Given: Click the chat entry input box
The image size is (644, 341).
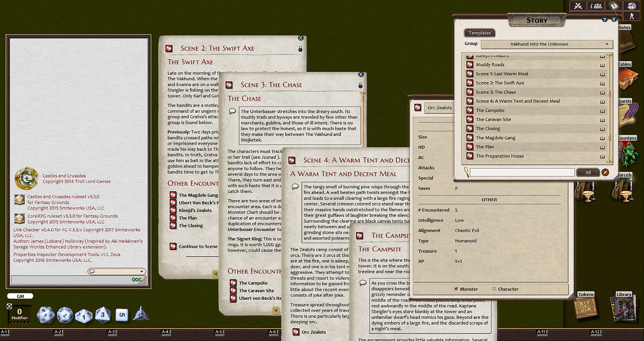Looking at the screenshot, I should tap(79, 280).
